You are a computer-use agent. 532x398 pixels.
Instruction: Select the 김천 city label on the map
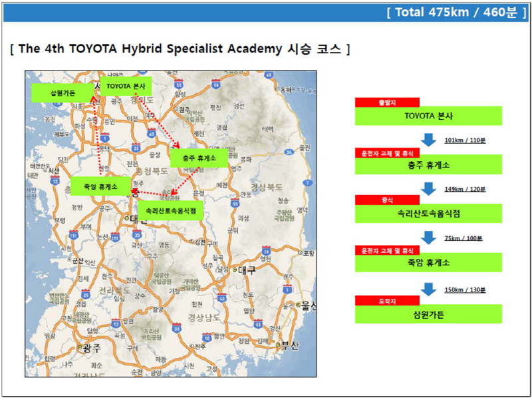tap(200, 242)
